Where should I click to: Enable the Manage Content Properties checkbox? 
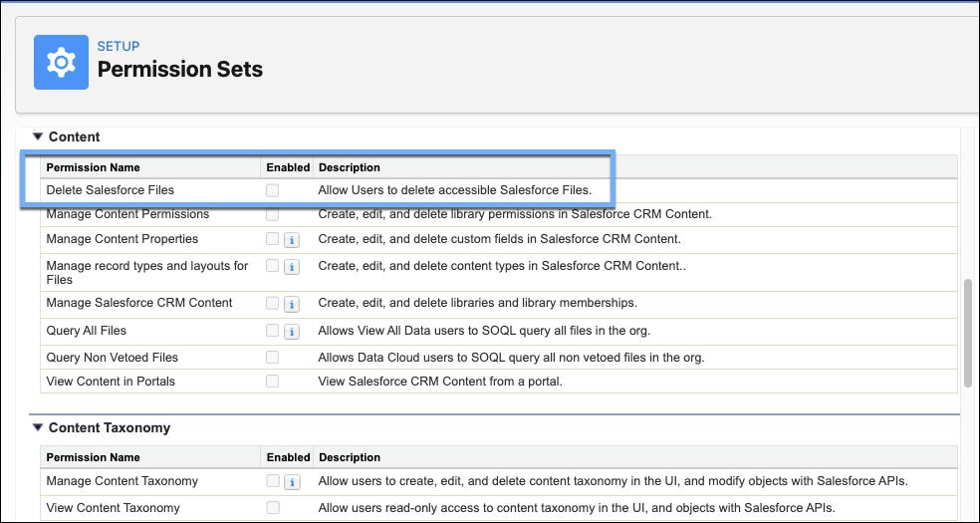point(272,239)
